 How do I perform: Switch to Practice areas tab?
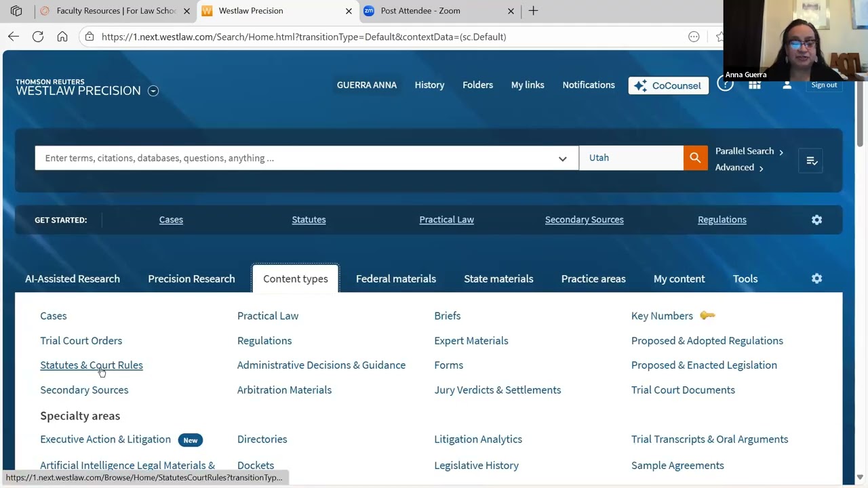[x=593, y=279]
